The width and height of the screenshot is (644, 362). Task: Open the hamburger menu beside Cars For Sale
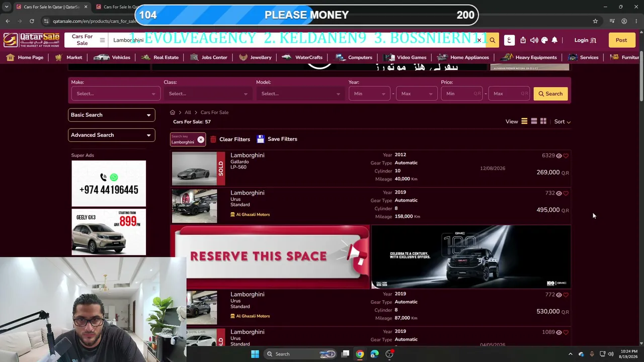point(102,40)
